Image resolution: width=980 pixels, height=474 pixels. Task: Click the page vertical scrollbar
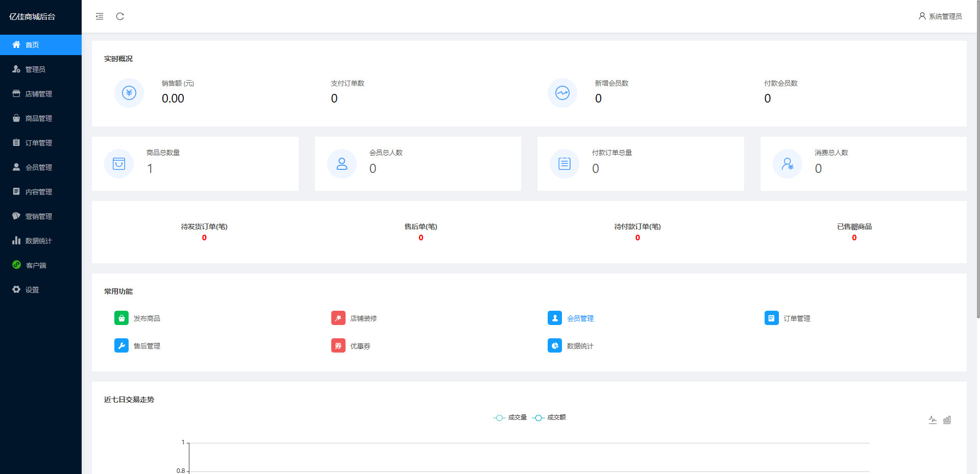coord(978,159)
